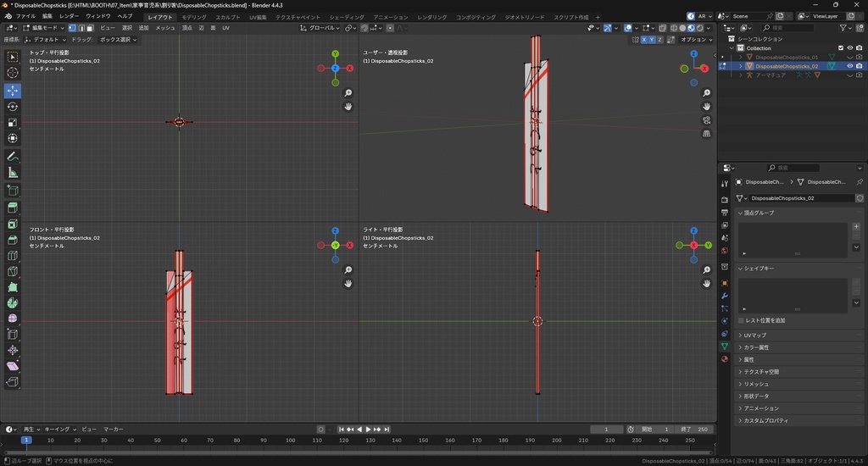Select the Move tool in the toolbar

12,90
